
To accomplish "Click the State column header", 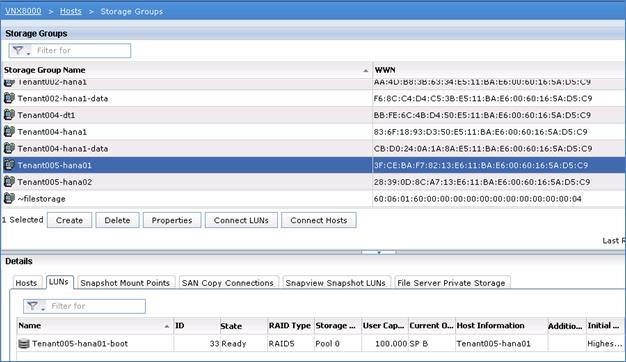I will [x=244, y=326].
